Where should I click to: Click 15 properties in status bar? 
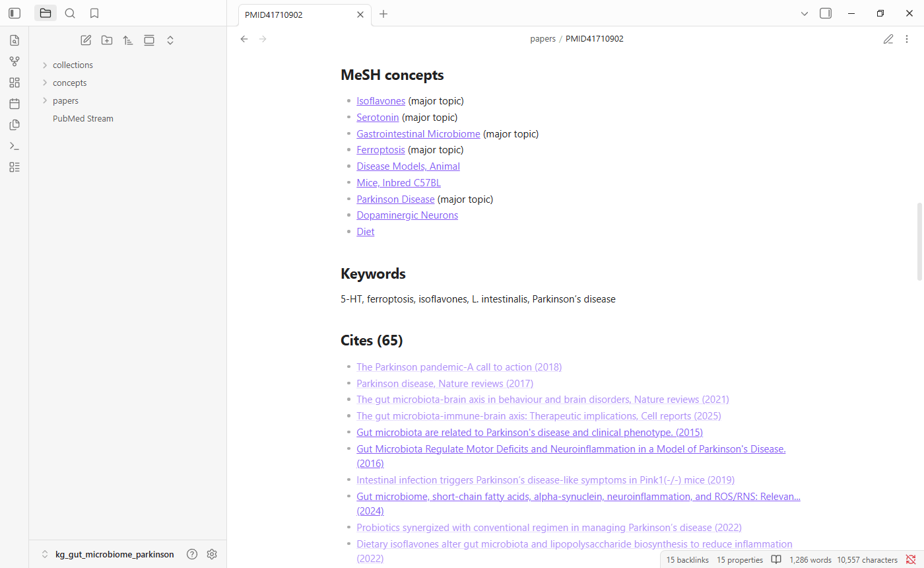point(740,560)
